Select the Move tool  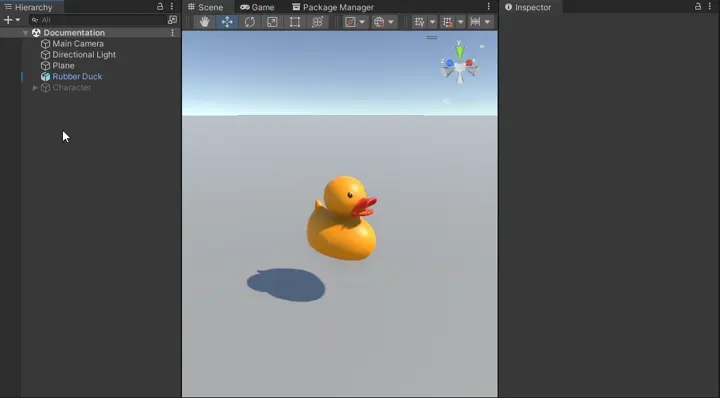coord(227,22)
